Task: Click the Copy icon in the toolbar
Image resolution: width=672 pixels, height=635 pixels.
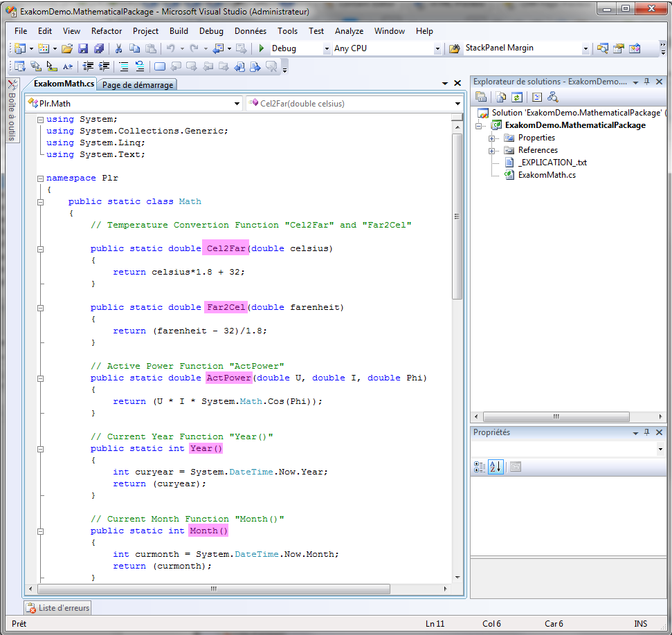Action: [134, 48]
